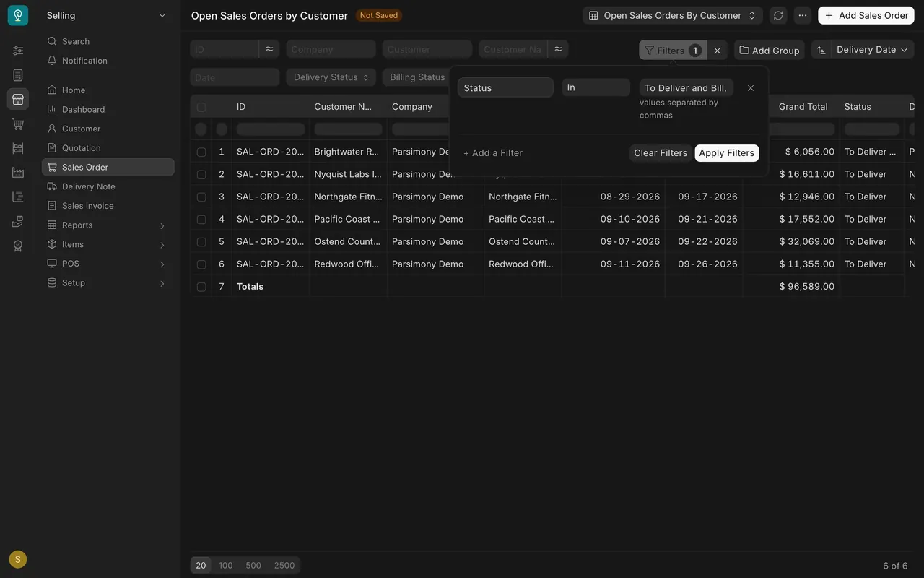
Task: Open the Billing Status filter dropdown
Action: point(417,77)
